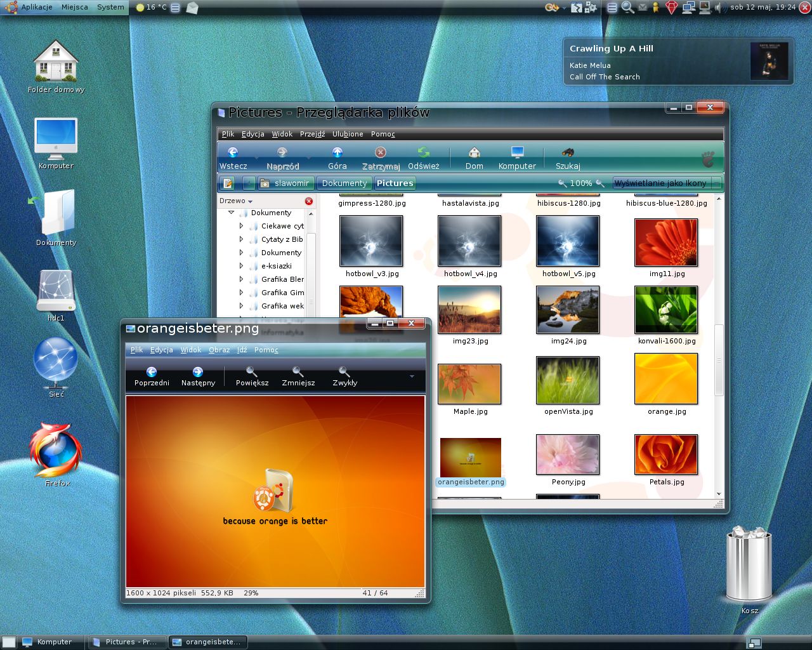812x650 pixels.
Task: Click the red ruby gem tray icon
Action: click(672, 8)
